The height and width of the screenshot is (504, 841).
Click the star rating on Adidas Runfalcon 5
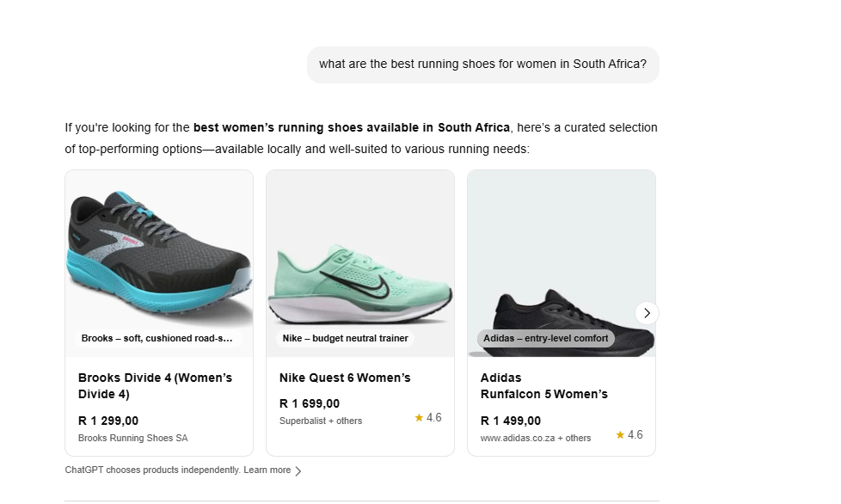coord(629,435)
